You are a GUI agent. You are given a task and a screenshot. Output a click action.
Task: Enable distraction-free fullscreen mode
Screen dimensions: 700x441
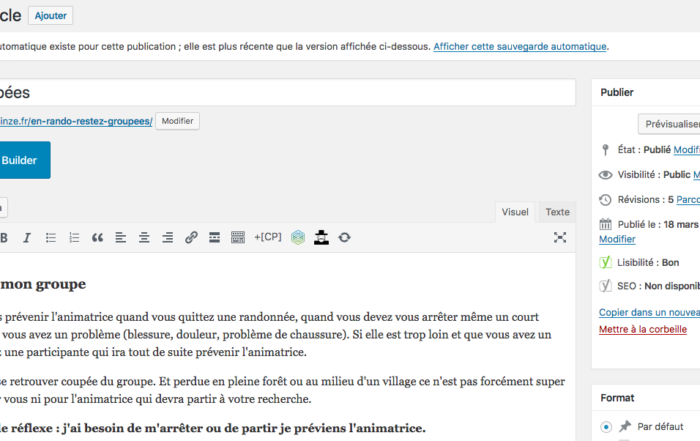[560, 237]
